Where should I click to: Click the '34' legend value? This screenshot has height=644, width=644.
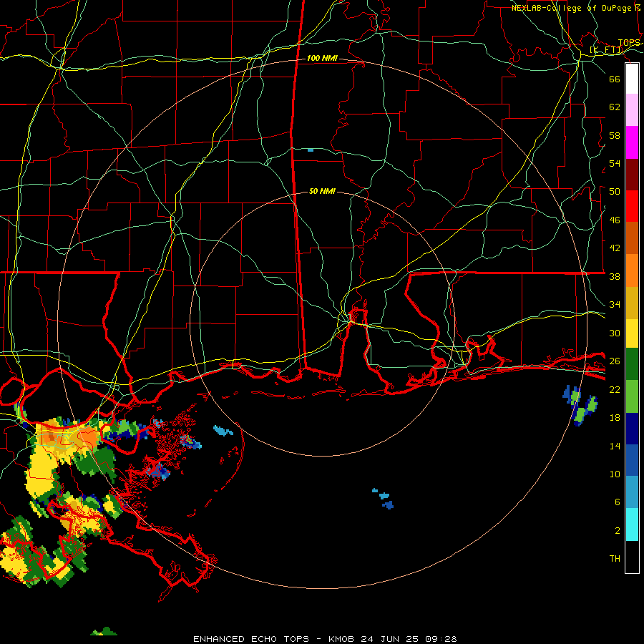pyautogui.click(x=615, y=305)
